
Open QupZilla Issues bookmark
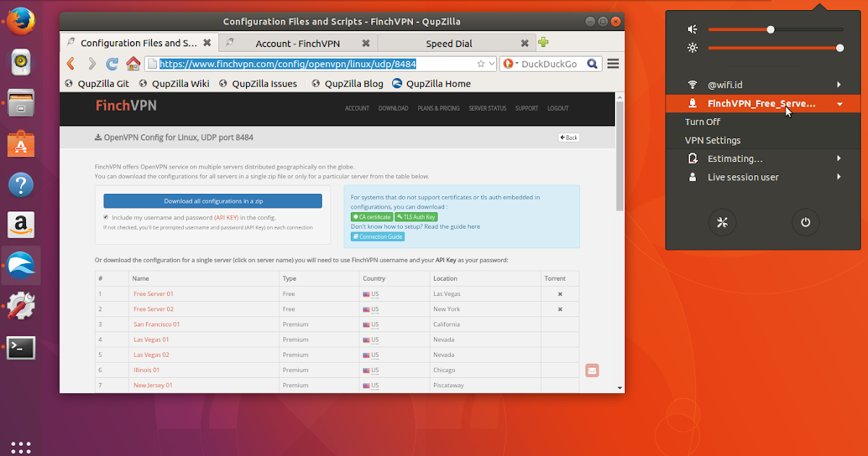click(258, 83)
